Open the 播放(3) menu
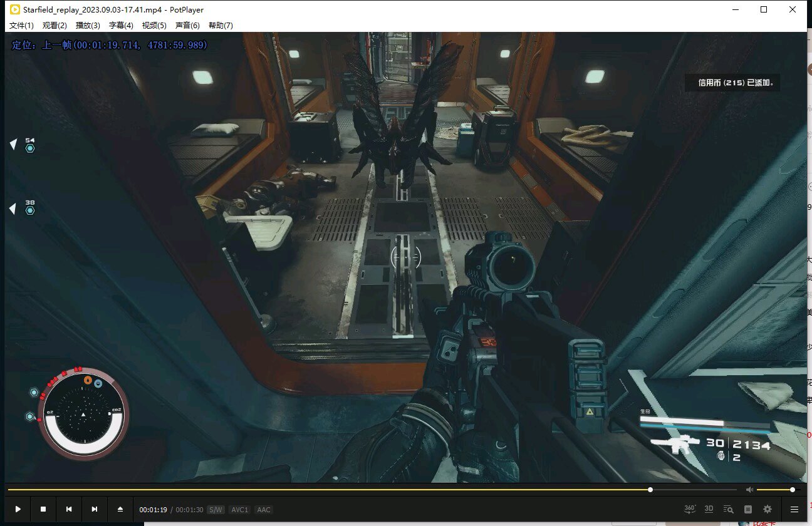 click(x=88, y=26)
